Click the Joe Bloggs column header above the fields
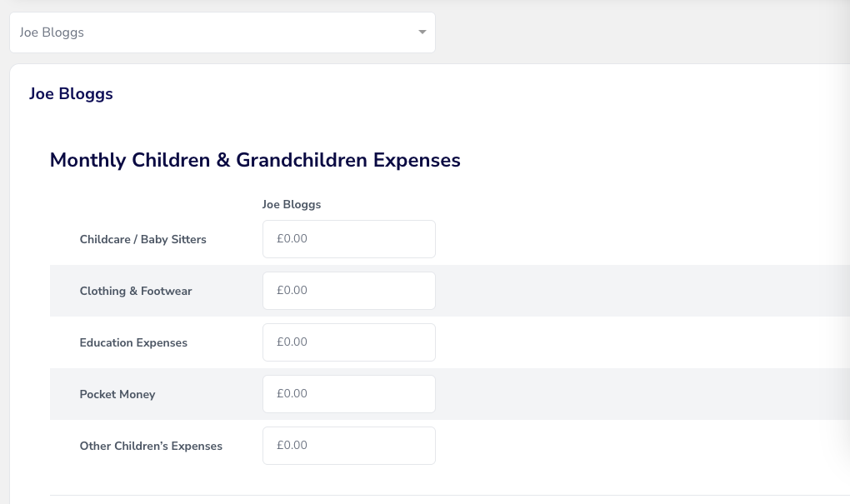Viewport: 850px width, 504px height. coord(292,205)
